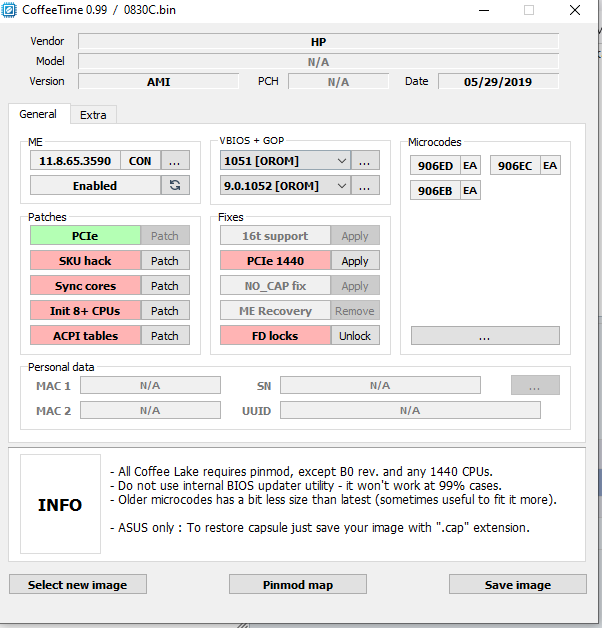Click the ME refresh arrows icon
The width and height of the screenshot is (602, 628).
[175, 185]
